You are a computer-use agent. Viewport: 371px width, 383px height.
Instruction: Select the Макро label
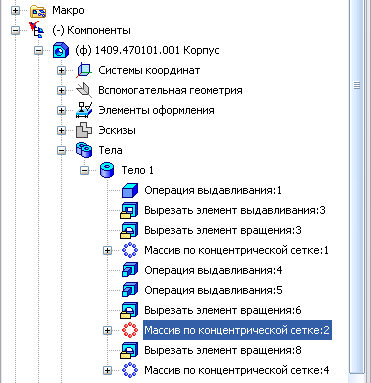(68, 11)
